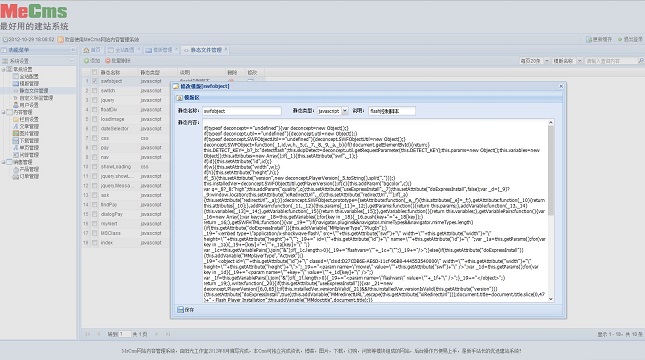Go to the previous page arrow

99,334
